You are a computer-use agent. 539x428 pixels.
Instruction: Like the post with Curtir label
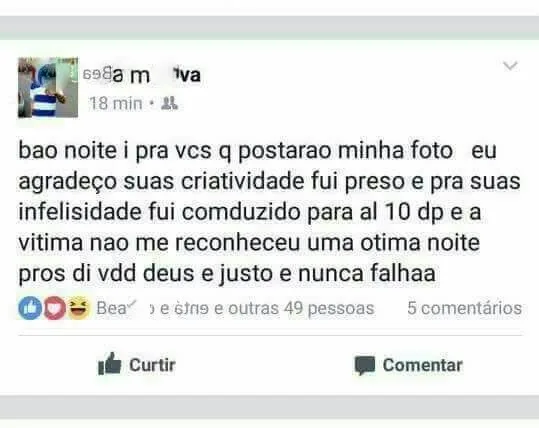pos(152,365)
